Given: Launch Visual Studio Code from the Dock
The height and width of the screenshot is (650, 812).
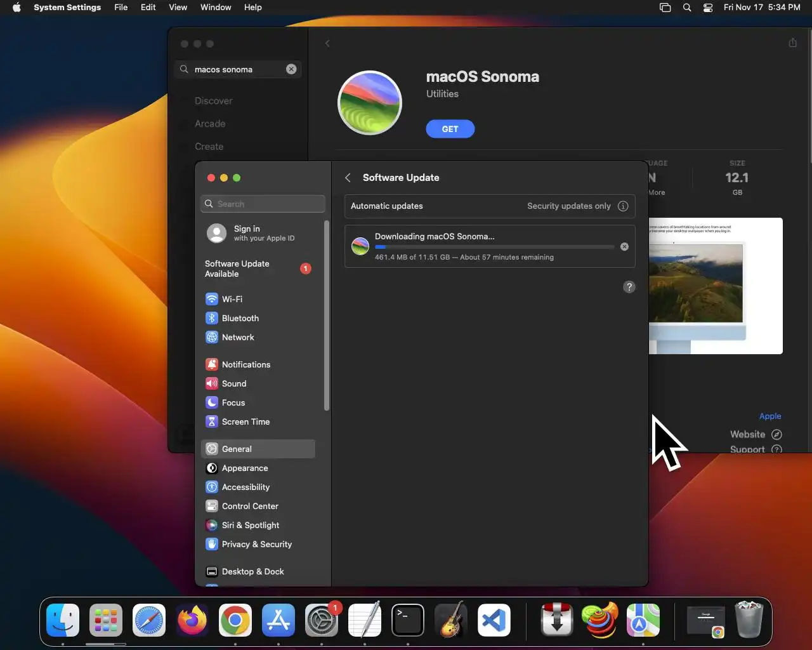Looking at the screenshot, I should pyautogui.click(x=494, y=620).
